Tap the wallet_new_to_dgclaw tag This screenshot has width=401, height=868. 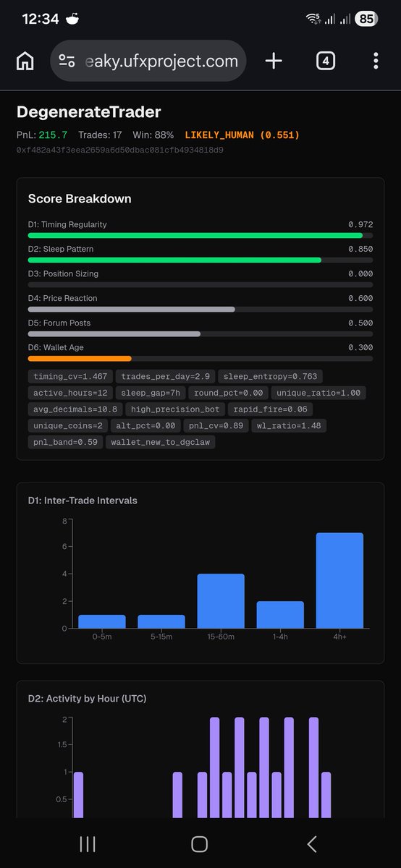point(161,441)
